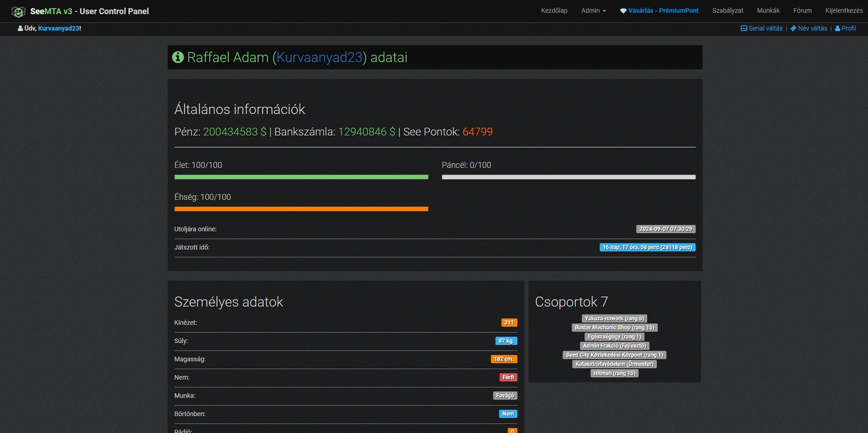Expand the Admin dropdown menu
Image resolution: width=868 pixels, height=433 pixels.
[x=594, y=11]
